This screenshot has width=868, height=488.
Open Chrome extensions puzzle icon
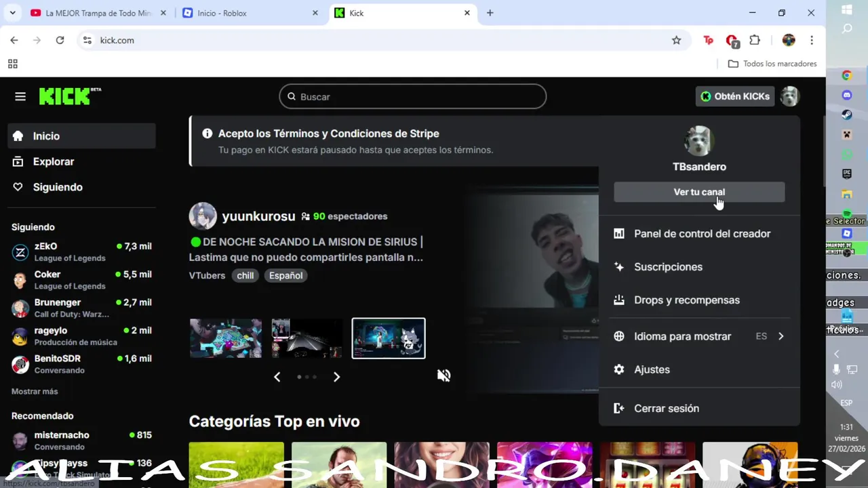point(755,40)
